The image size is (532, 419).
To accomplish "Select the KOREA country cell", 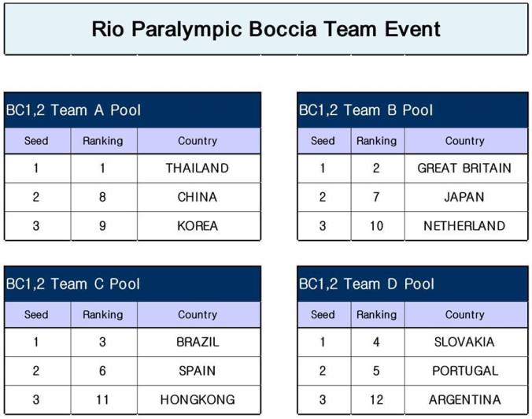I will click(198, 226).
